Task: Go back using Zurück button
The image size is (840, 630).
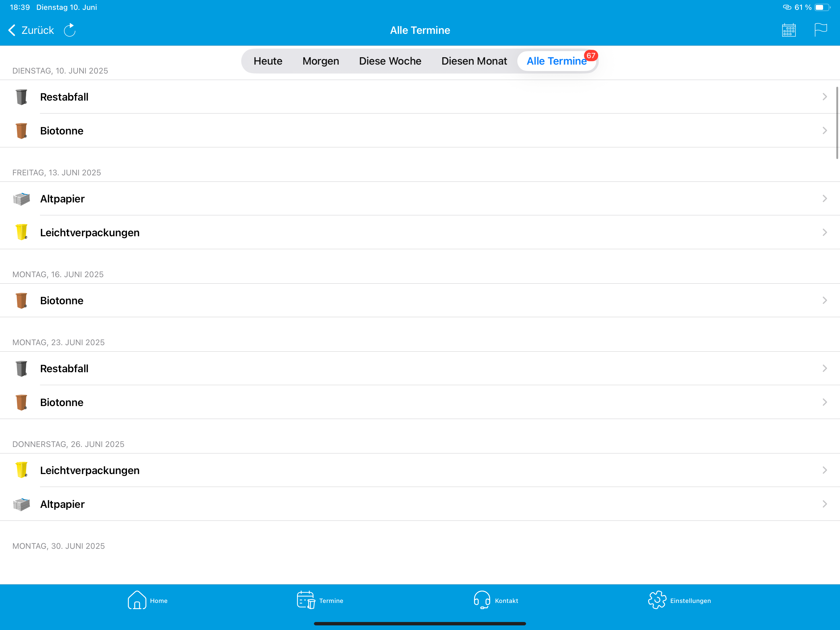Action: 31,30
